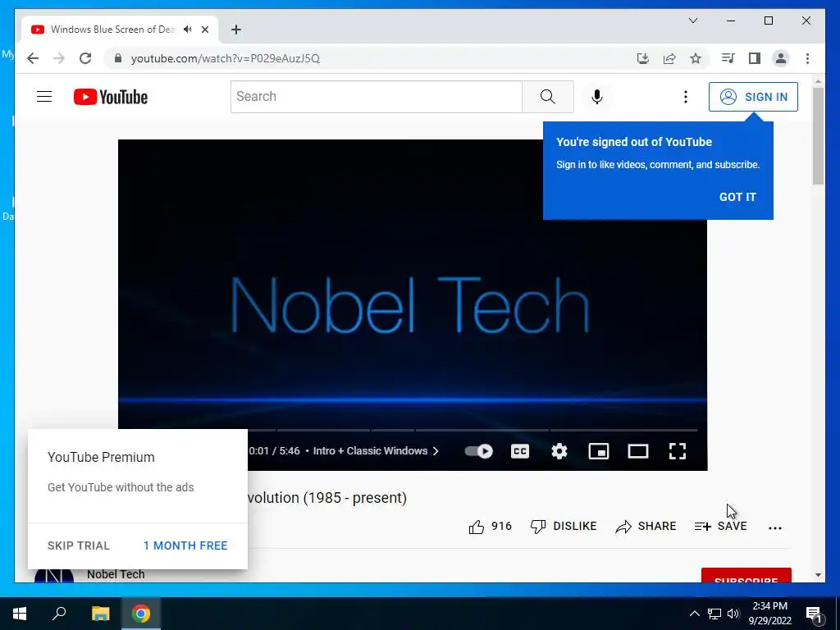The width and height of the screenshot is (840, 630).
Task: Toggle the autoplay switch in player
Action: (x=478, y=451)
